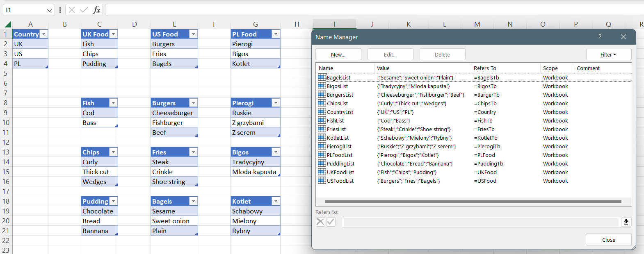
Task: Click the ChipsList table icon
Action: point(322,103)
